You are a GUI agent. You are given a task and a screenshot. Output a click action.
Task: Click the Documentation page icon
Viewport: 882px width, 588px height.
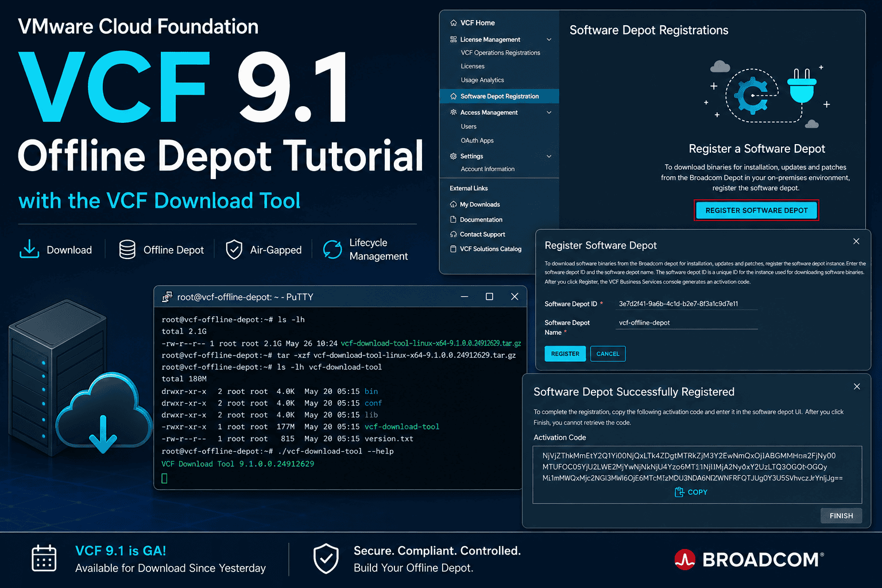(454, 219)
